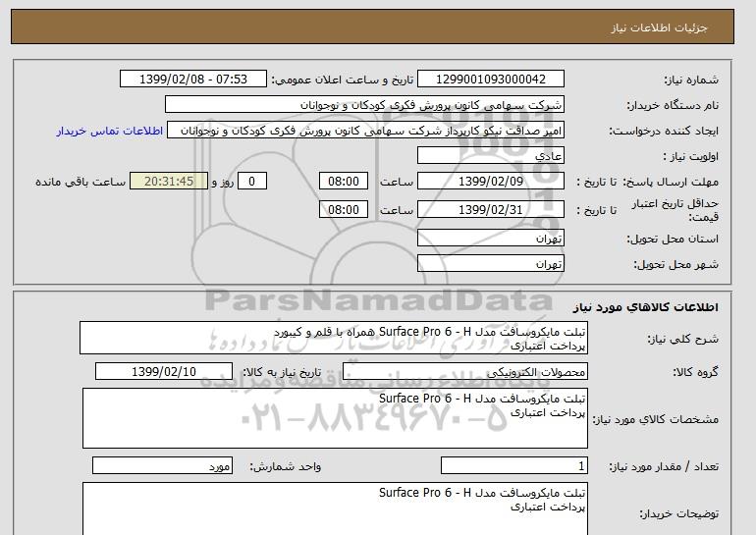
Task: Click the label تاریخ و ساعت اعلان عمومی
Action: coord(343,80)
